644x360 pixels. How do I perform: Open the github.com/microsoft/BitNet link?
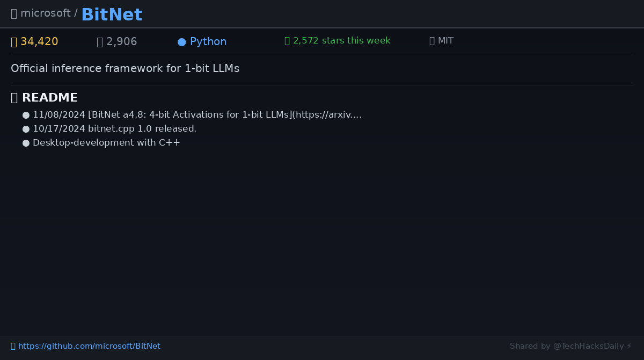(x=89, y=346)
